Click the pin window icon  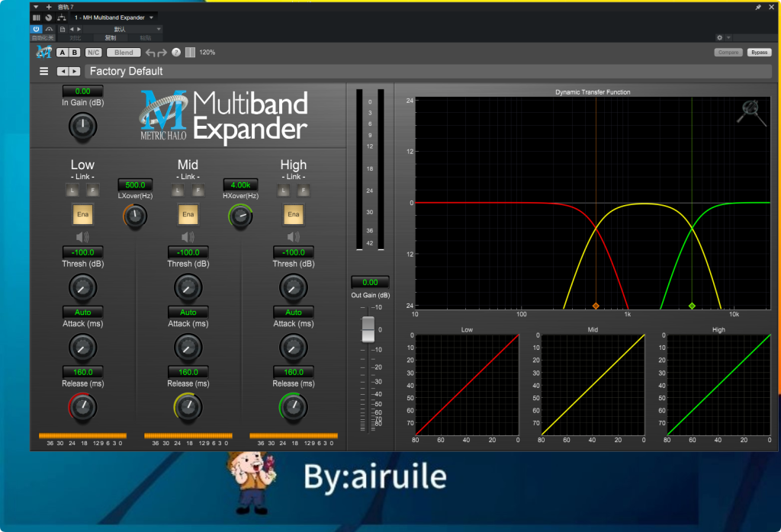point(758,7)
